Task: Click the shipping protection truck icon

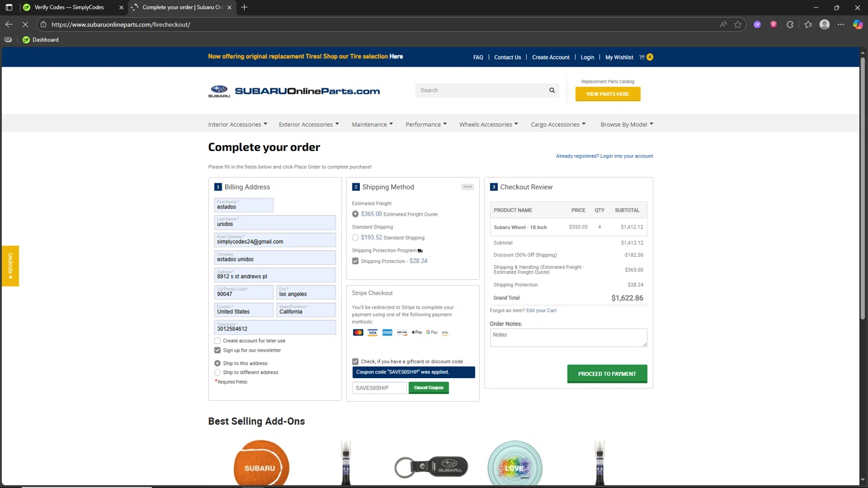Action: 420,251
